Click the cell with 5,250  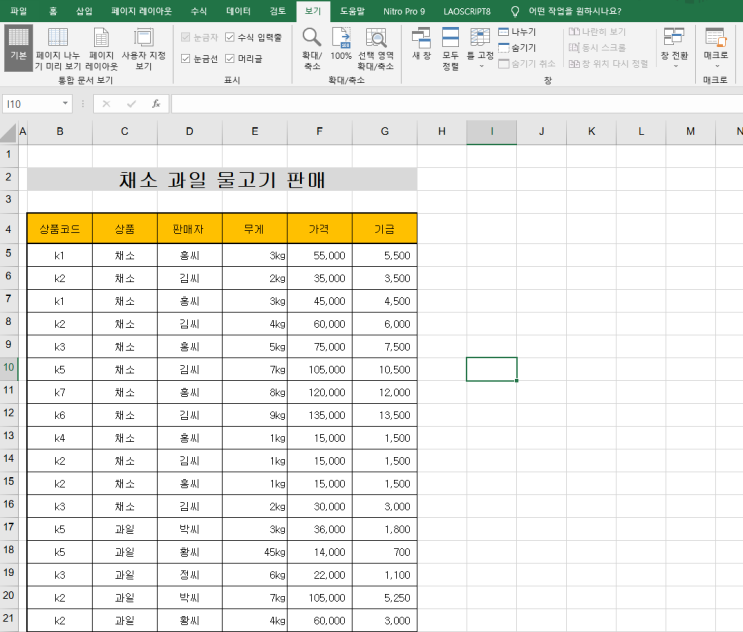pos(384,597)
